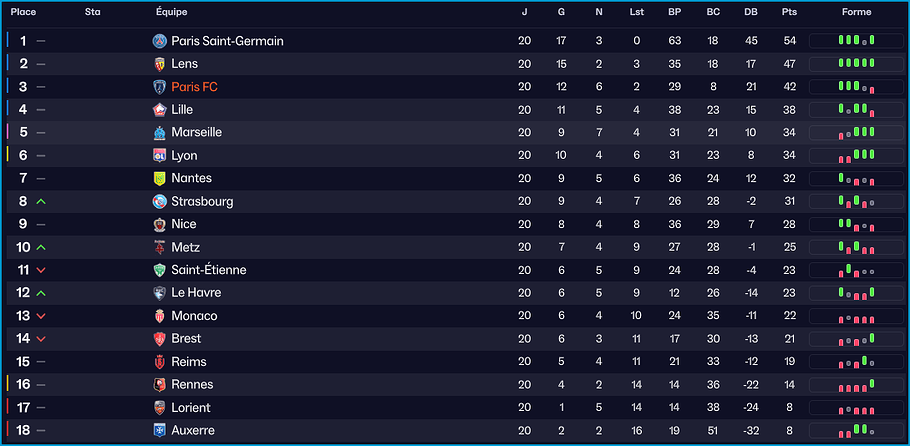Screen dimensions: 910x446
Task: Open the Le Havre team link
Action: [x=196, y=293]
